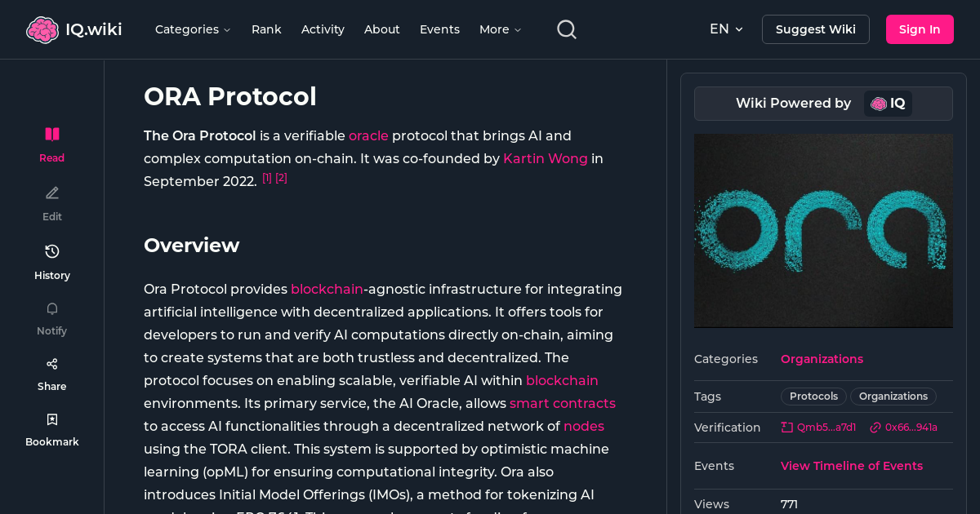Open View Timeline of Events
The image size is (980, 514).
pos(852,466)
